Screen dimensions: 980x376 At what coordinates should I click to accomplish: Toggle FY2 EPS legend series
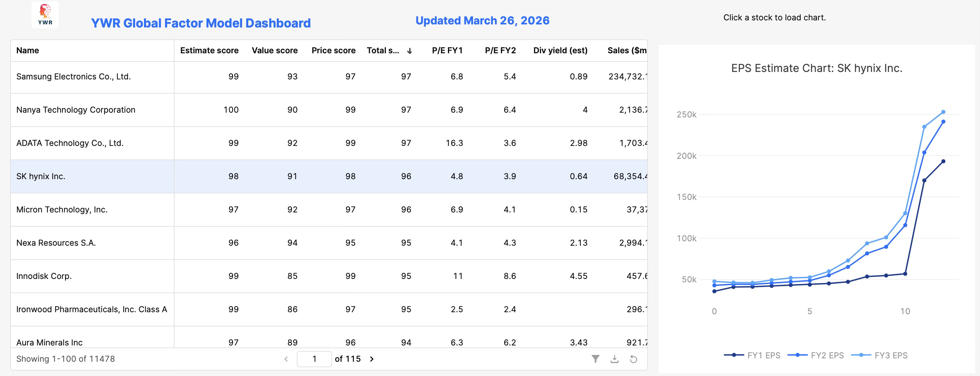pos(815,355)
